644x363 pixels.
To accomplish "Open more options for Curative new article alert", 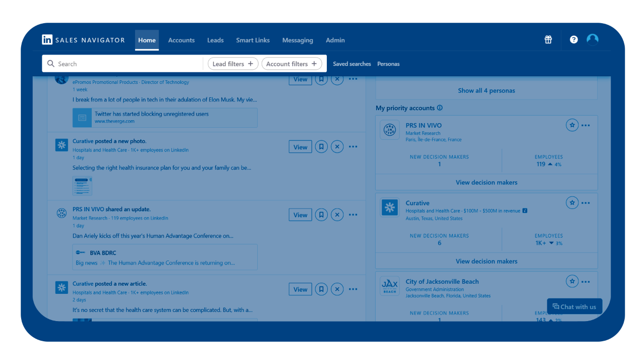I will click(353, 289).
